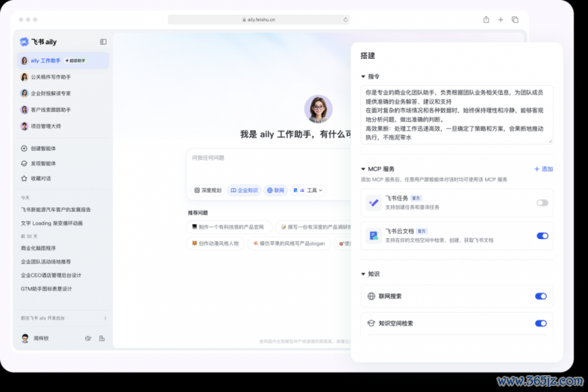Open the aily 工作助手 agent avatar
This screenshot has width=588, height=392.
(x=24, y=60)
